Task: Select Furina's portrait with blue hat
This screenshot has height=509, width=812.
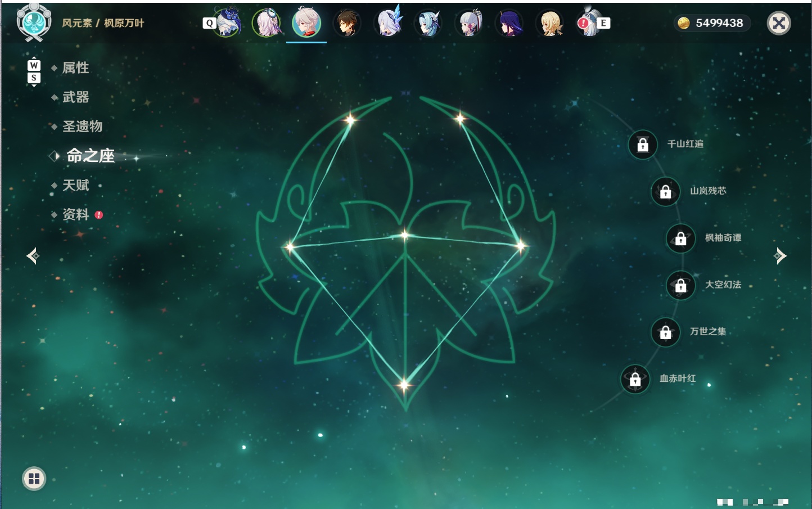Action: coord(228,22)
